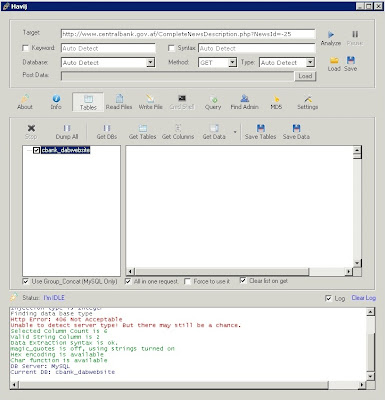The image size is (385, 400).
Task: Click the Dump All toolbar icon
Action: pyautogui.click(x=67, y=128)
